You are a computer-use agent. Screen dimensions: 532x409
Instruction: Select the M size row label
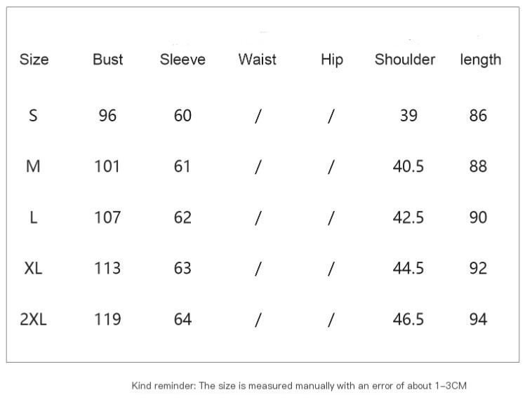pos(33,166)
